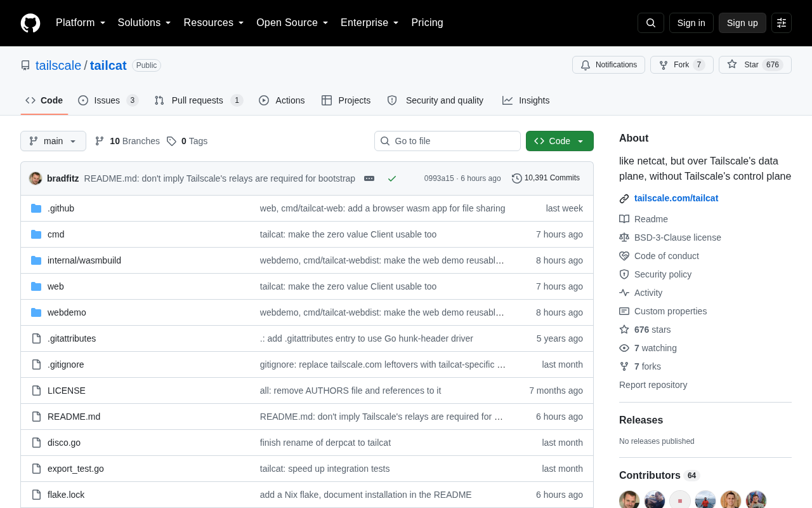Viewport: 812px width, 508px height.
Task: Open the export_test.go file
Action: point(75,469)
